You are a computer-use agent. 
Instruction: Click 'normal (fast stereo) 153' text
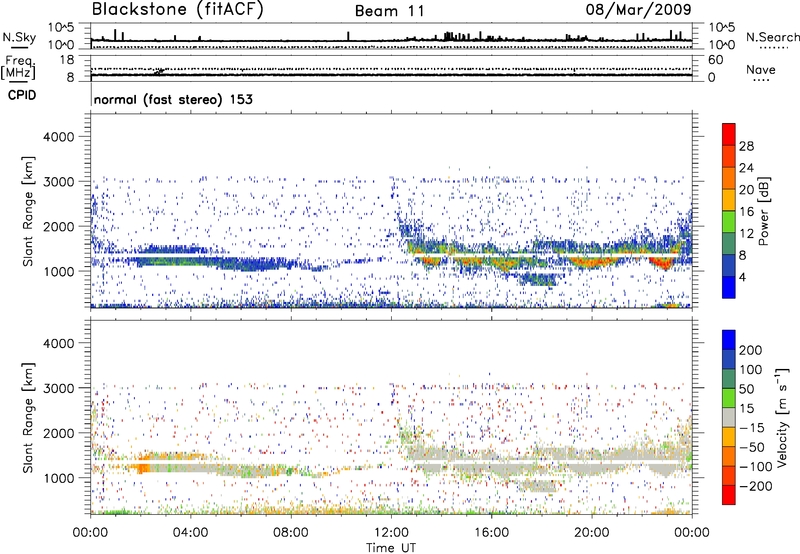coord(173,99)
